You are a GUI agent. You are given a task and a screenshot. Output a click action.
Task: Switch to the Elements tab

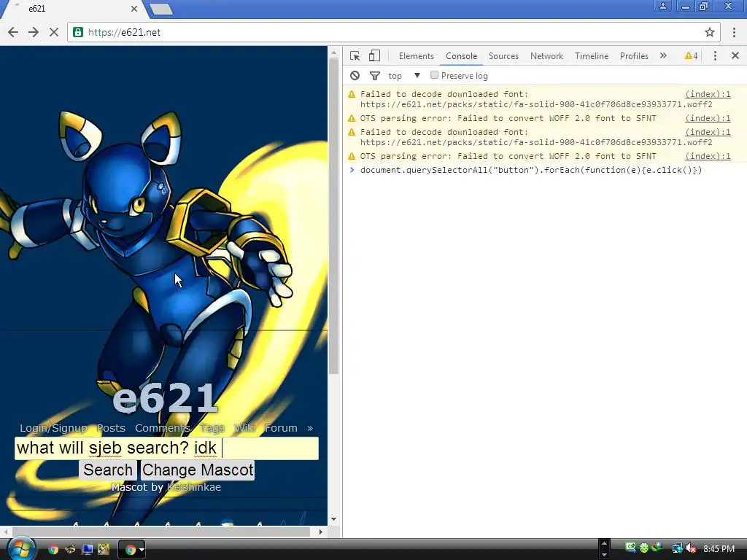pos(417,55)
